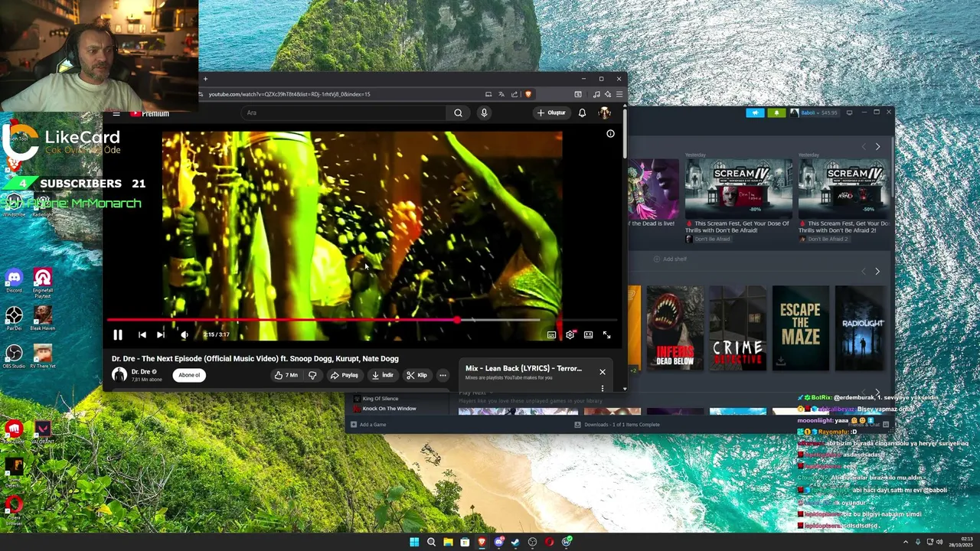Viewport: 980px width, 551px height.
Task: Open more actions ellipsis under video
Action: click(x=443, y=375)
